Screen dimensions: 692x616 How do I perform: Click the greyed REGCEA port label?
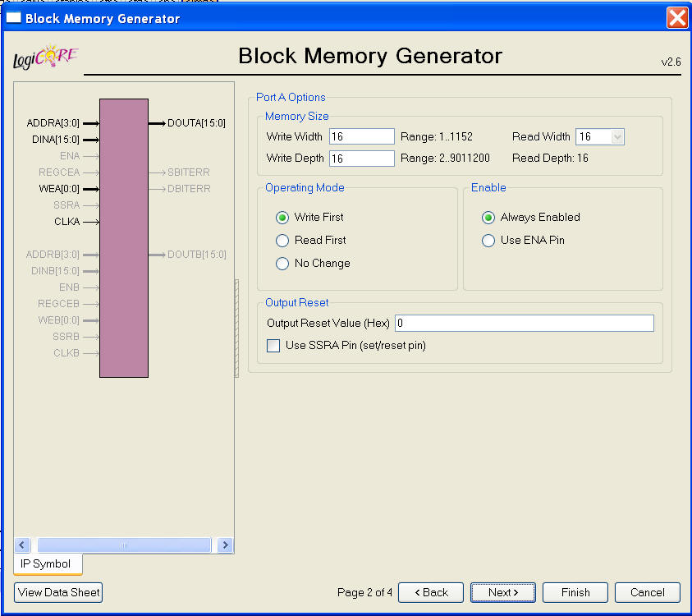coord(59,172)
